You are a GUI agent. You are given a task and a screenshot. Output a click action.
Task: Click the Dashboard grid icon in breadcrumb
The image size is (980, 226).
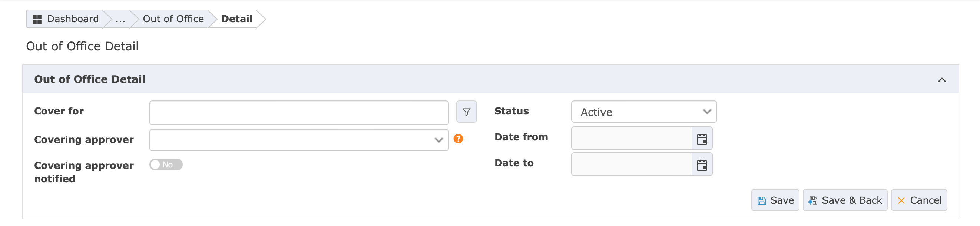(x=37, y=19)
